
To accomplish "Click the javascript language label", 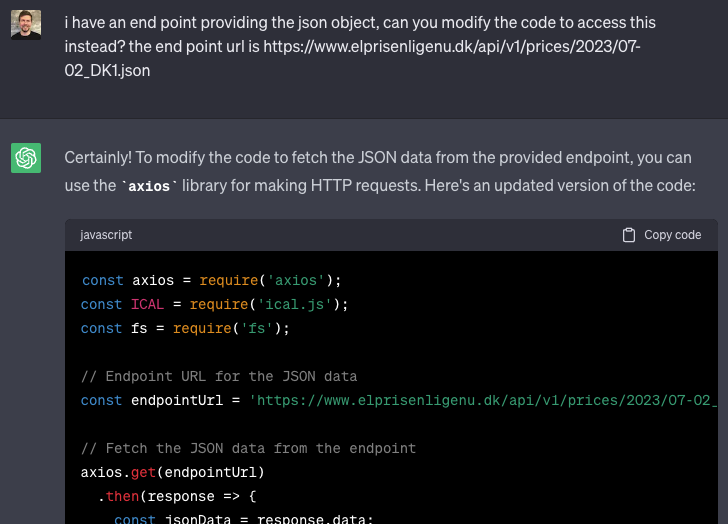I will [106, 235].
